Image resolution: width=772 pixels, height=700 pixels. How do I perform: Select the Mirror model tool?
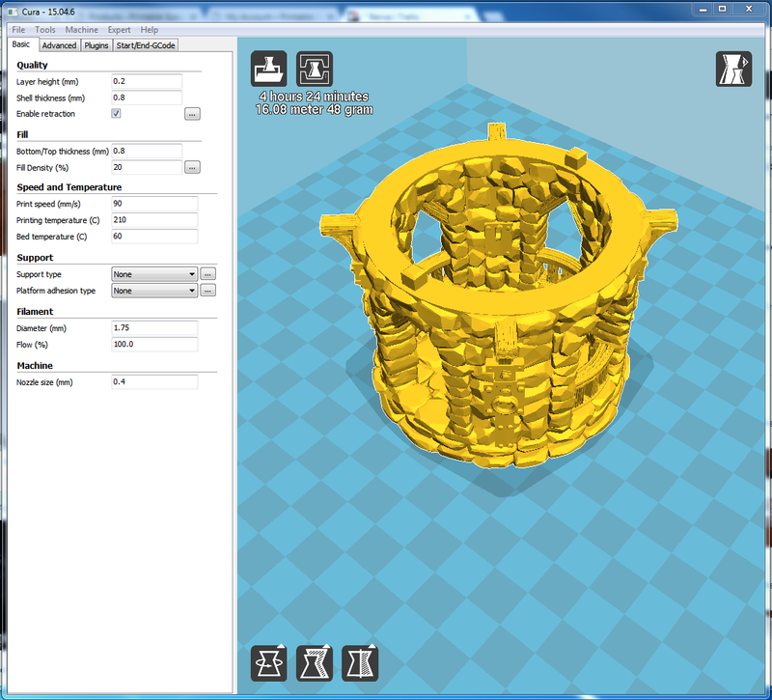click(x=360, y=663)
